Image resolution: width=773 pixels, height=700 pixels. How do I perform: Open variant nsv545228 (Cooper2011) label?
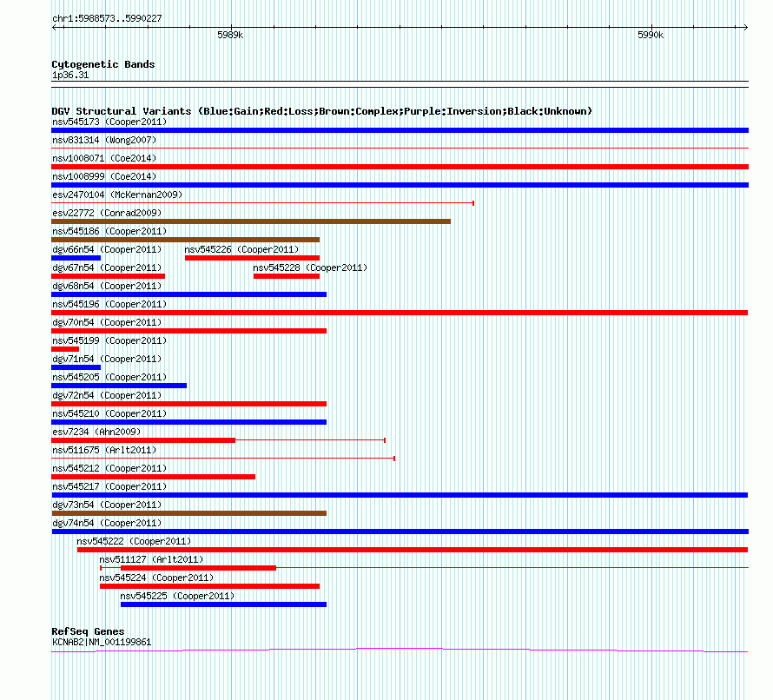(x=310, y=267)
